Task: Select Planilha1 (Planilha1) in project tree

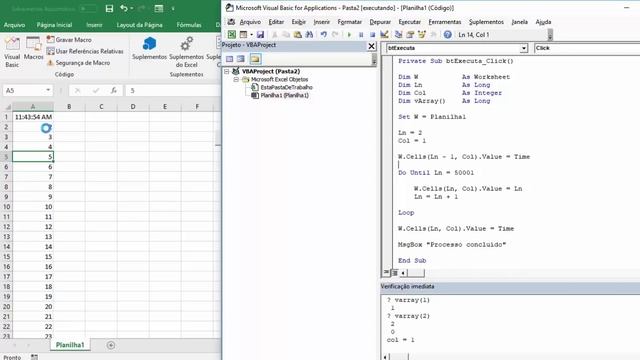Action: [284, 96]
